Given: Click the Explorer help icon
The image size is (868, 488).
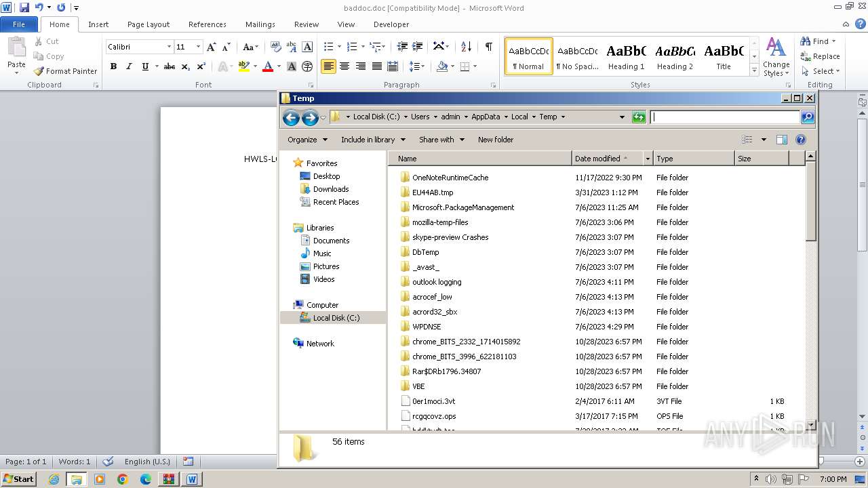Looking at the screenshot, I should (801, 140).
